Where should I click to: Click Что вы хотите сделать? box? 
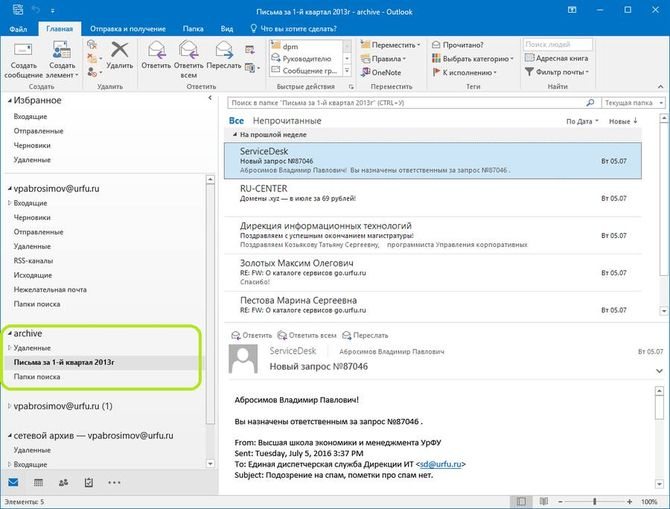293,29
